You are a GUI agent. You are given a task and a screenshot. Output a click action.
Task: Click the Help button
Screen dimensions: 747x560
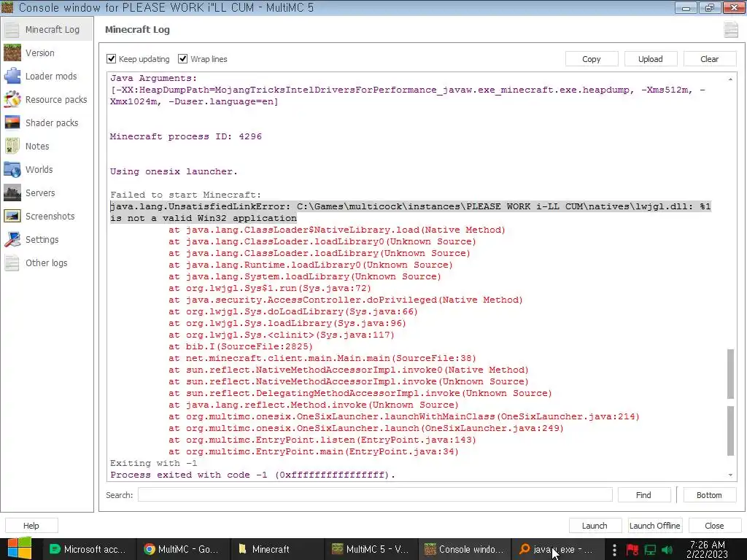click(x=31, y=526)
